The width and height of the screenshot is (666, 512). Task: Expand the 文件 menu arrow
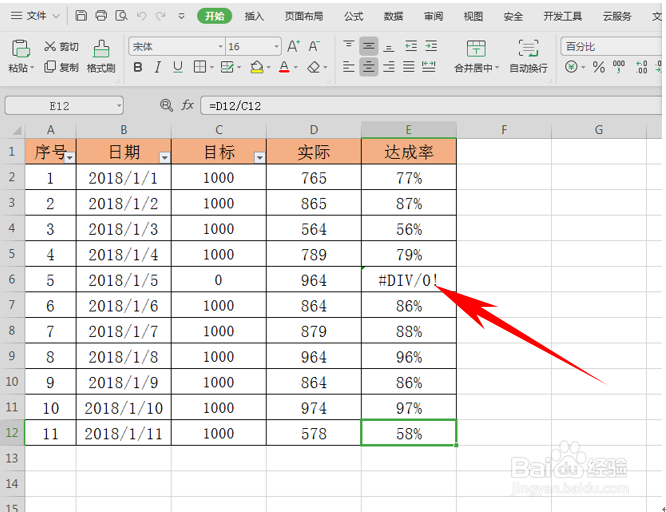pos(56,16)
